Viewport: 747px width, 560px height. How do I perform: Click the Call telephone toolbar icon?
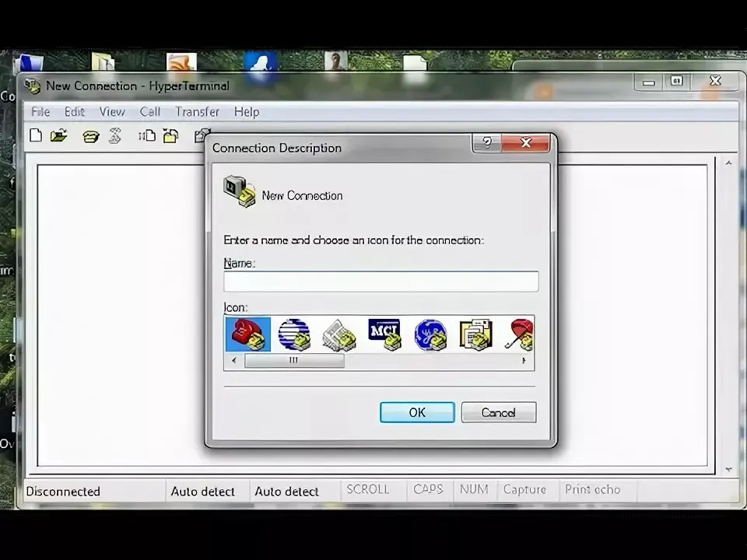(90, 136)
